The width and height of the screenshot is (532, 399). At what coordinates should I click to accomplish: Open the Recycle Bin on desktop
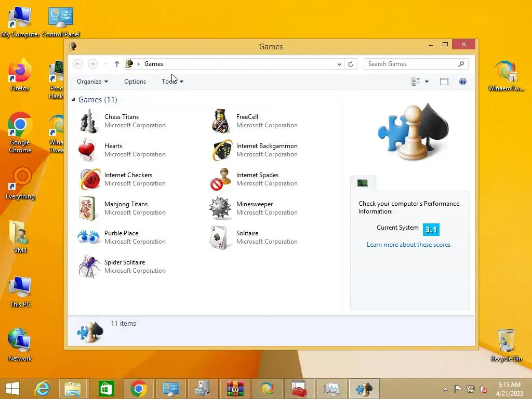click(506, 345)
